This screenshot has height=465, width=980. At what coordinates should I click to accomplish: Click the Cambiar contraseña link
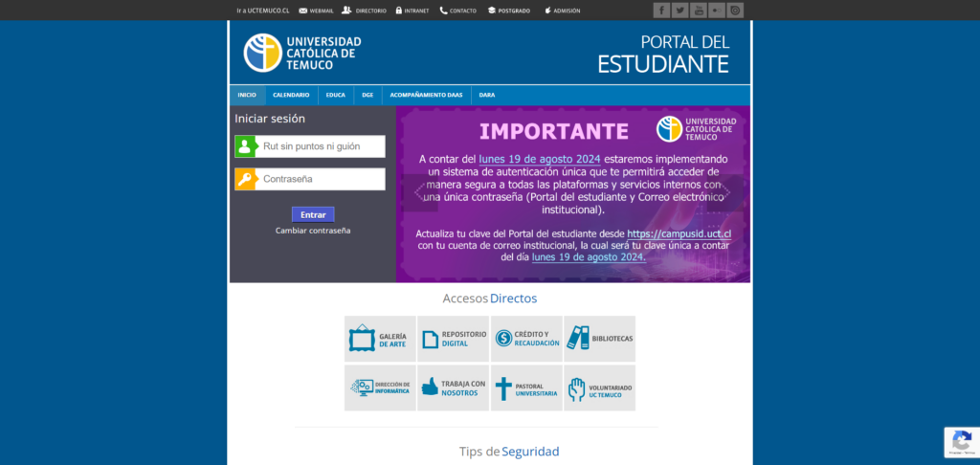point(313,231)
